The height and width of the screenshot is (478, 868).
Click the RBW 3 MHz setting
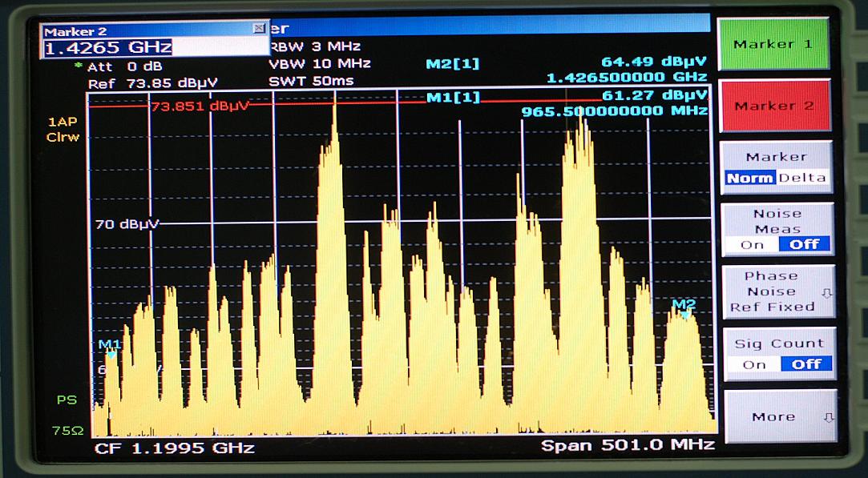316,46
